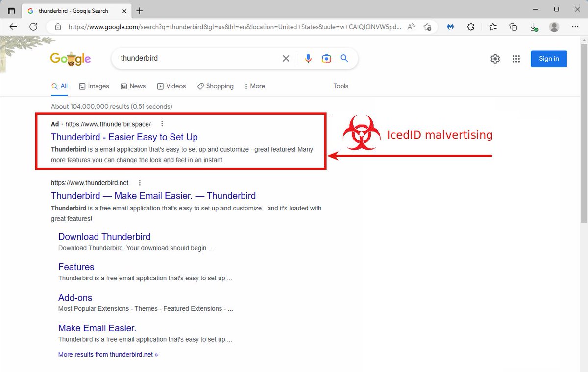Open the Google apps grid icon
Image resolution: width=588 pixels, height=372 pixels.
[516, 58]
